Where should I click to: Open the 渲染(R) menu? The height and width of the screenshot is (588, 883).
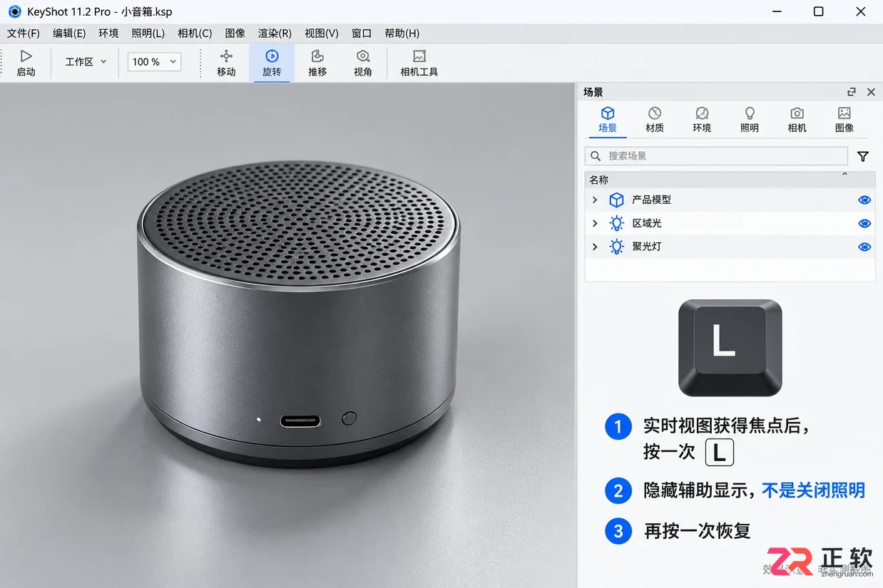[275, 33]
